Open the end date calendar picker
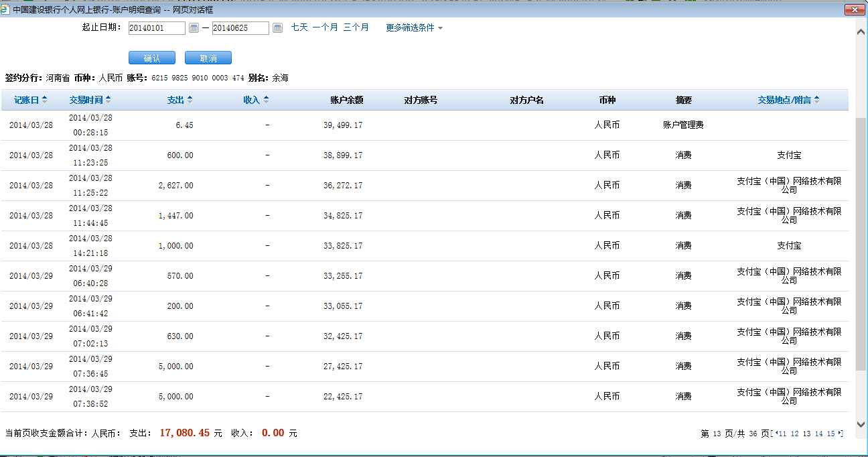Screen dimensions: 868x457 (277, 27)
